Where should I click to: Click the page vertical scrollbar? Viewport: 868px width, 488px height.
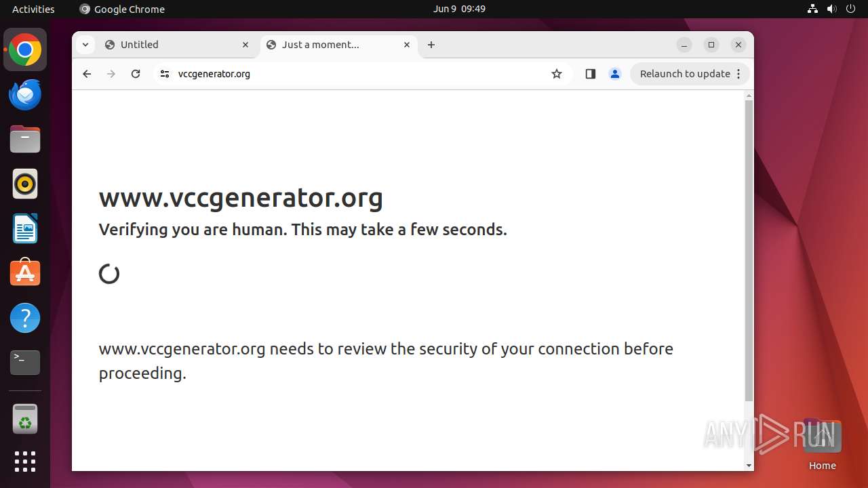pos(749,251)
